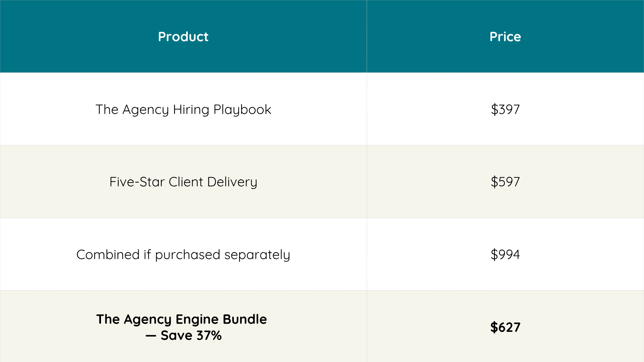Click the Product column header
Viewport: 644px width, 362px height.
[x=183, y=37]
